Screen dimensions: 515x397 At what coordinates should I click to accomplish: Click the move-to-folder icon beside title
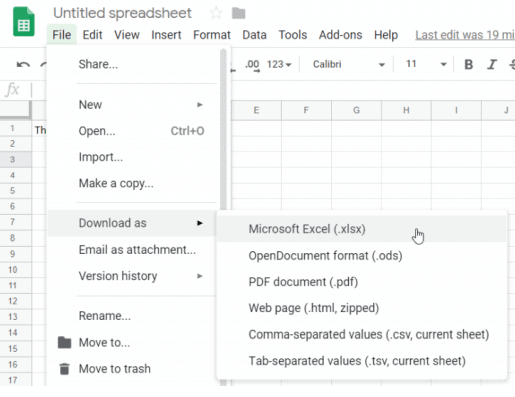[239, 14]
